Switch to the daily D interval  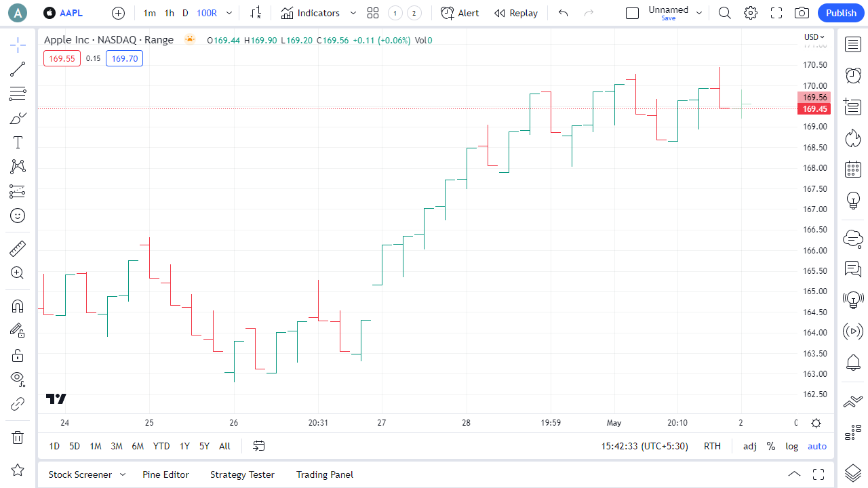(185, 13)
